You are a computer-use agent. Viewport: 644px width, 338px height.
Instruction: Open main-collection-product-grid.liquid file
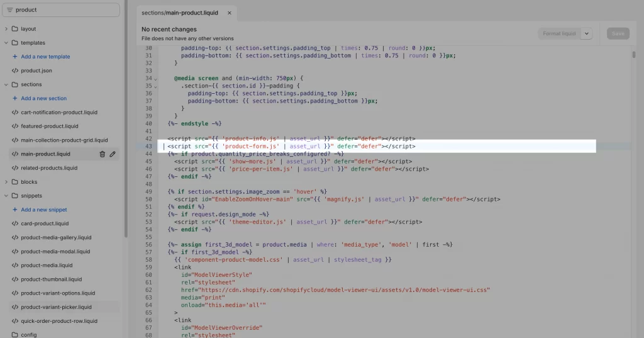65,140
